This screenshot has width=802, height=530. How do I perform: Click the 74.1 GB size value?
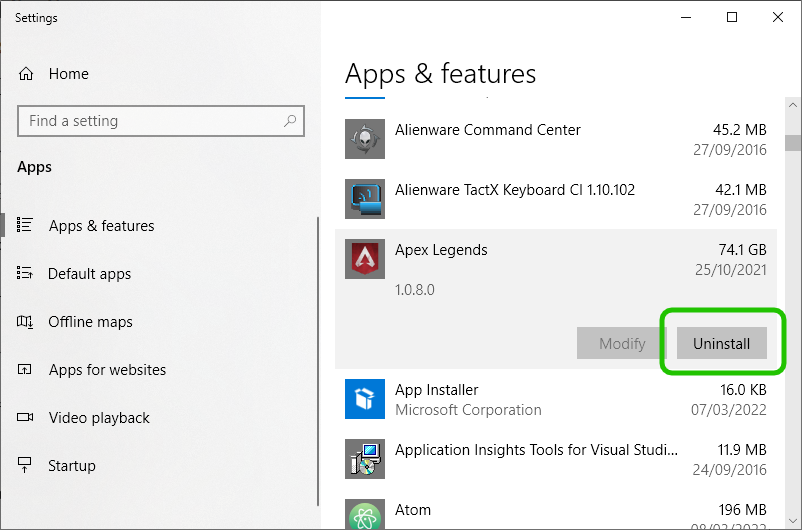tap(742, 250)
